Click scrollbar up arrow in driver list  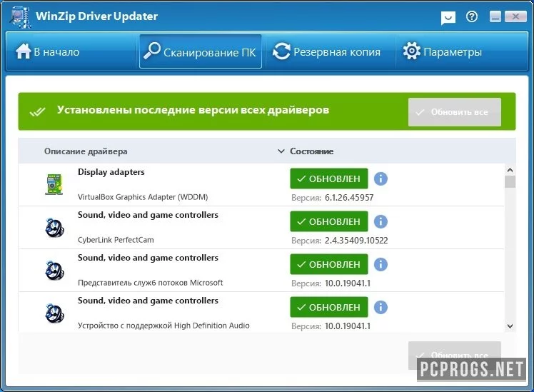(510, 170)
